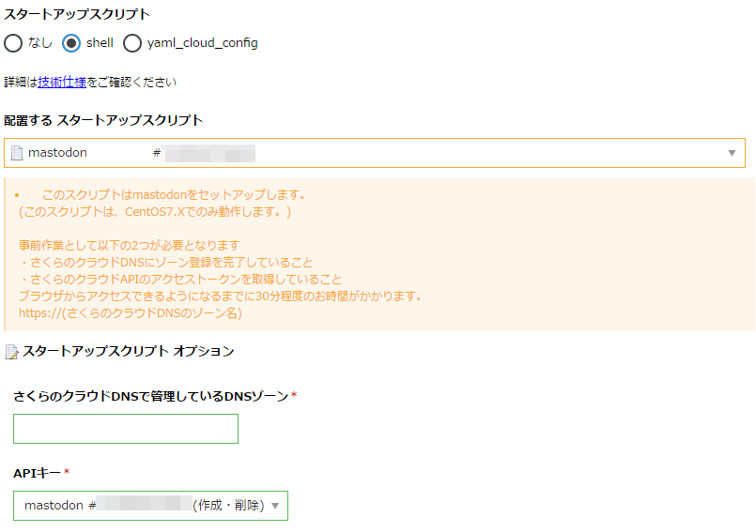Open the APIキー mastodon dropdown
756x532 pixels.
(150, 506)
